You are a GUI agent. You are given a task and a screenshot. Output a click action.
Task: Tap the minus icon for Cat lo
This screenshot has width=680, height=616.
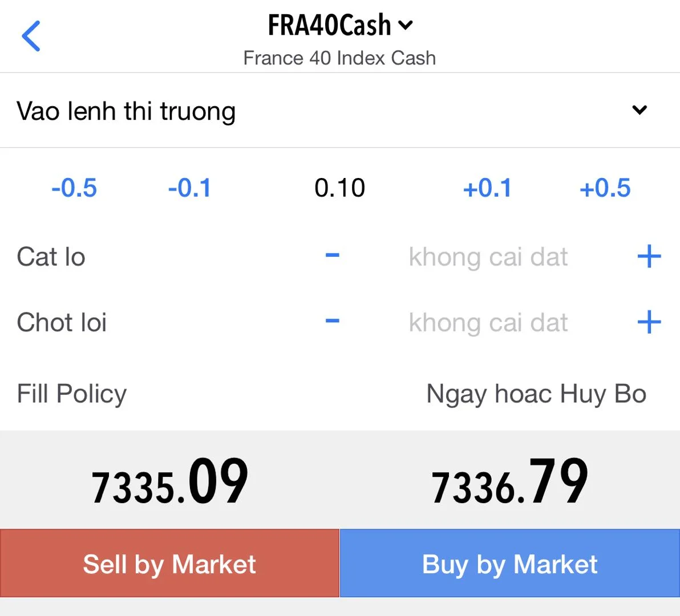pos(332,256)
